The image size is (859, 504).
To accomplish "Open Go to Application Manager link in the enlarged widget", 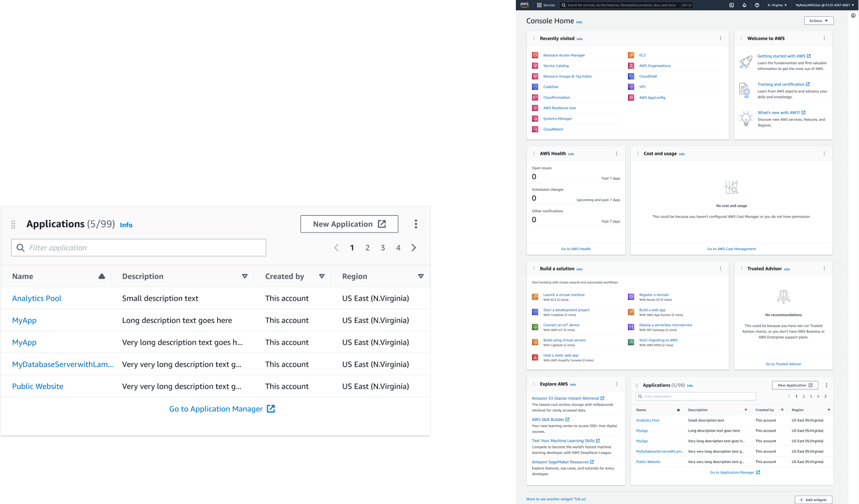I will pyautogui.click(x=222, y=409).
